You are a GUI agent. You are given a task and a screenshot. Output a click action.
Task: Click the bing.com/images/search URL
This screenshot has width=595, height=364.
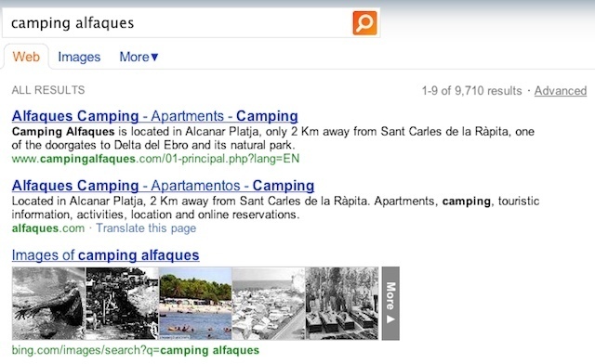pyautogui.click(x=136, y=350)
